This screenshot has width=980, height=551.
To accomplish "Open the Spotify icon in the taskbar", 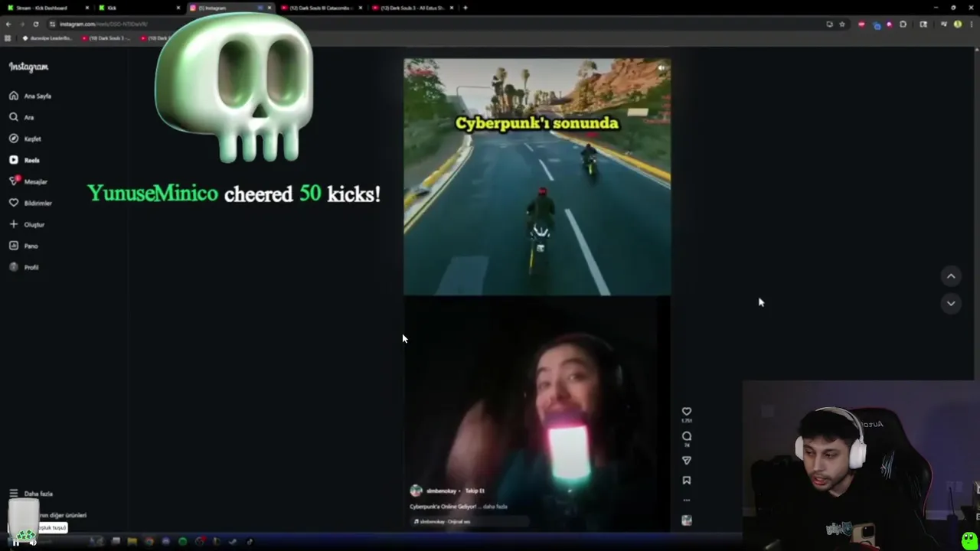I will pos(182,541).
